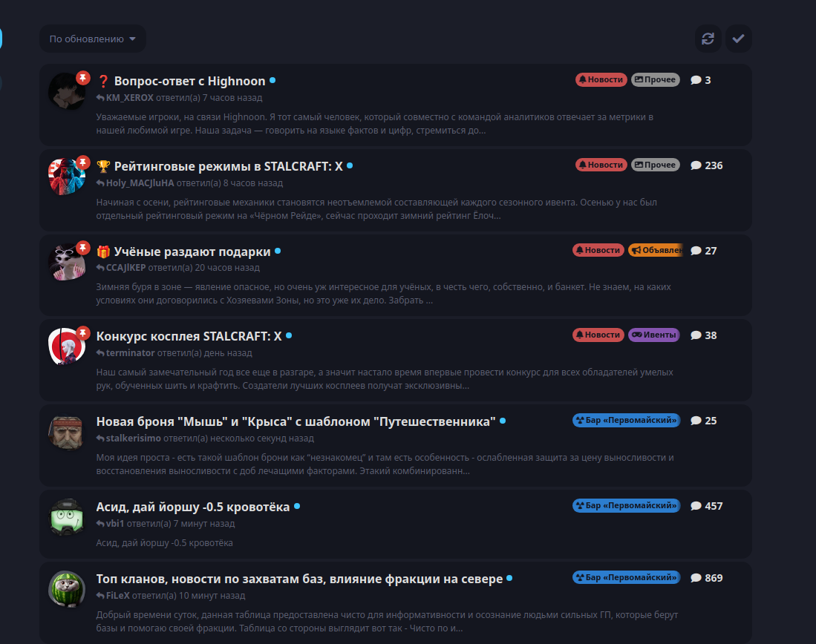Click pin badge on Highnoon topic avatar
The height and width of the screenshot is (644, 816).
82,78
